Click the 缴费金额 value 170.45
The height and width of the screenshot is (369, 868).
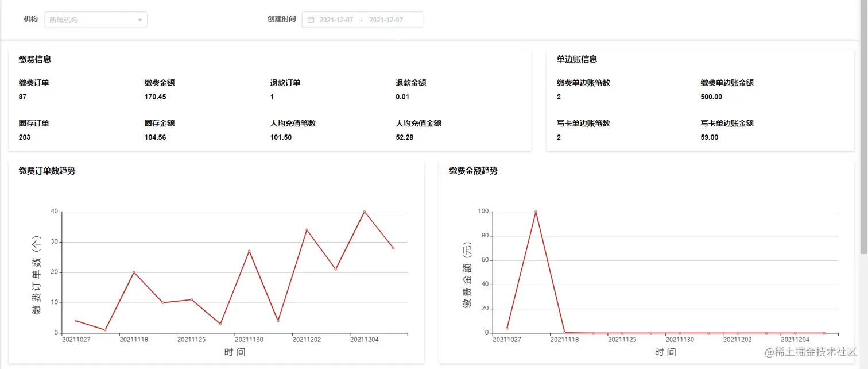pos(155,97)
